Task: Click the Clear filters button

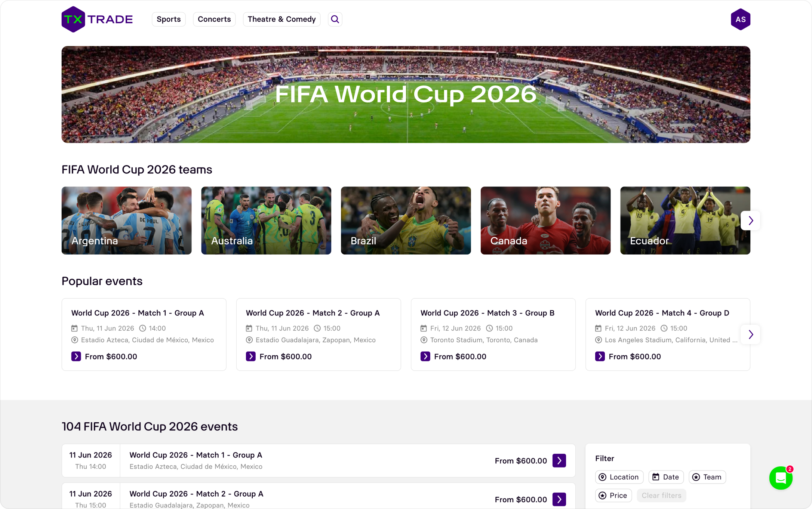Action: click(661, 495)
